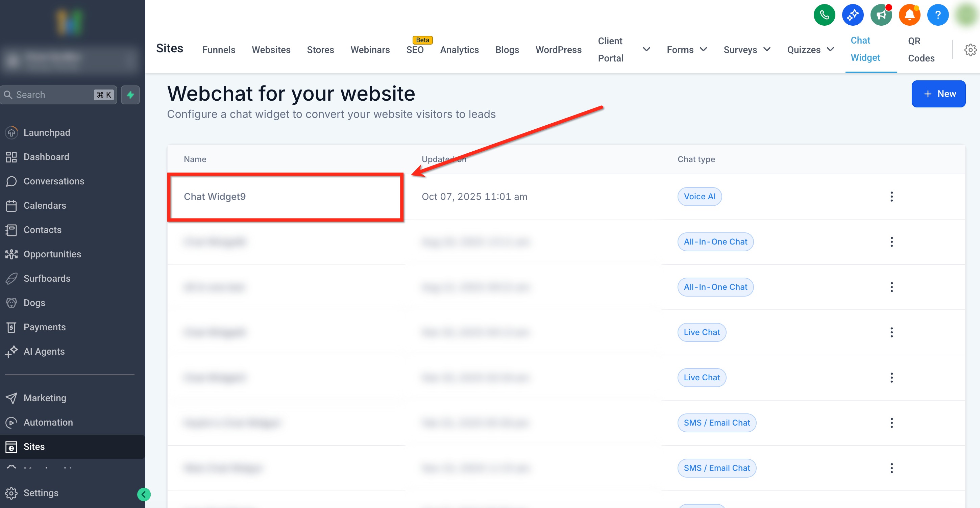Collapse sidebar with green chevron button
Viewport: 980px width, 508px height.
(x=144, y=494)
